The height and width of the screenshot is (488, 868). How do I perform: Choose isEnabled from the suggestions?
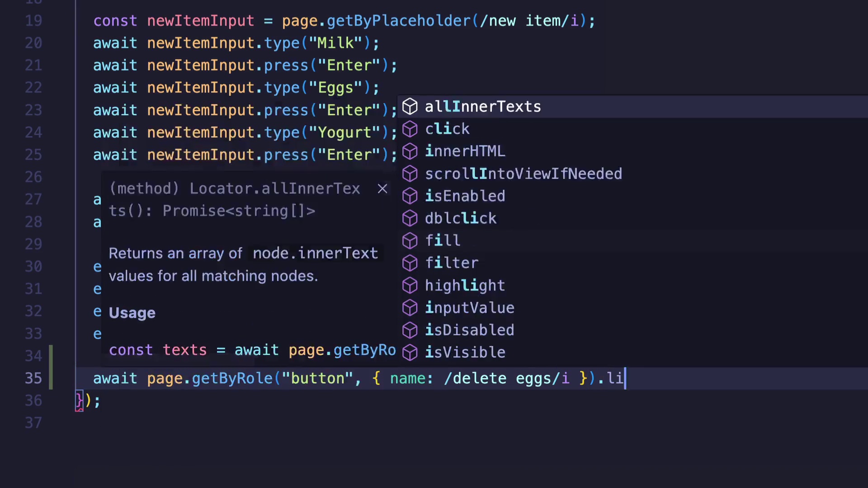(x=632, y=196)
